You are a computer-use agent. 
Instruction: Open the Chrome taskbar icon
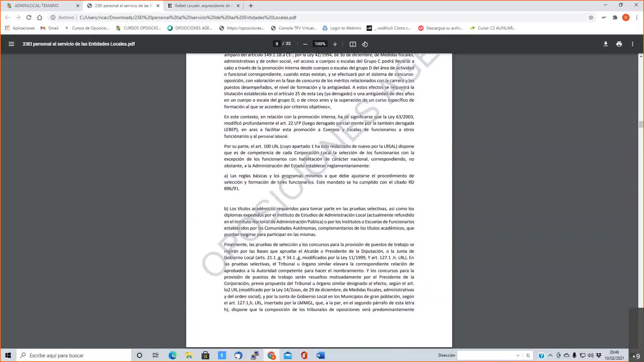[271, 355]
